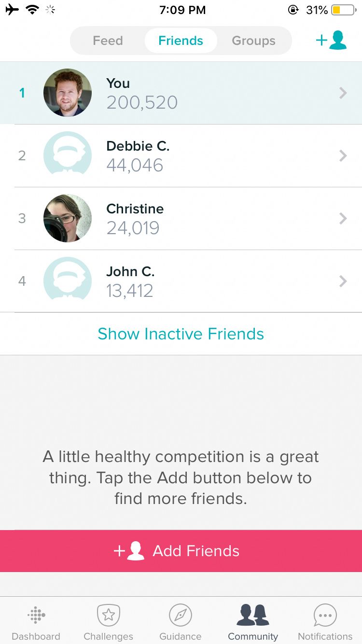
Task: Open Christine's details via chevron
Action: coord(343,218)
